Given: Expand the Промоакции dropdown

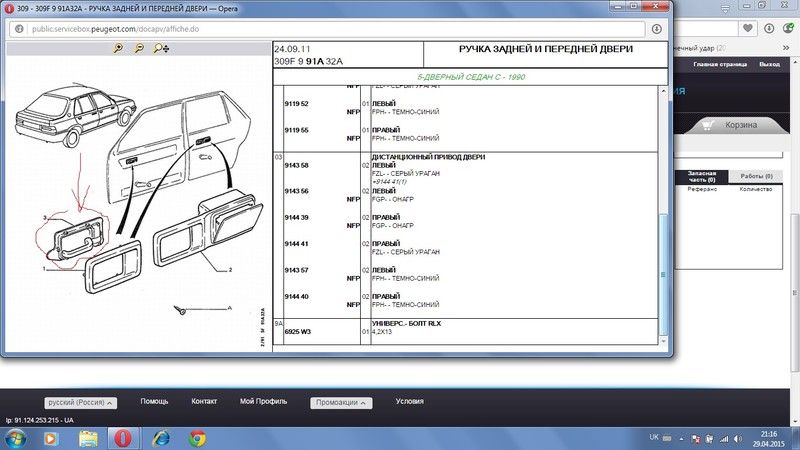Looking at the screenshot, I should pyautogui.click(x=341, y=402).
